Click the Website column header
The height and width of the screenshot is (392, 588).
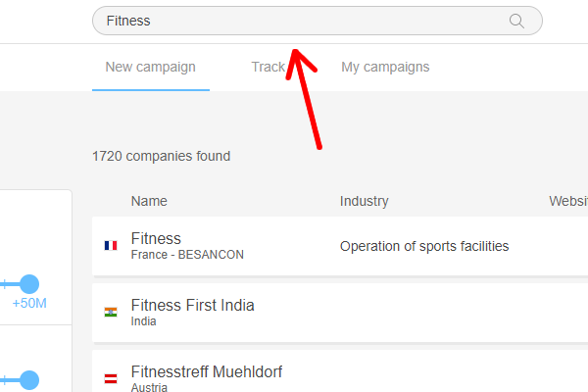568,201
